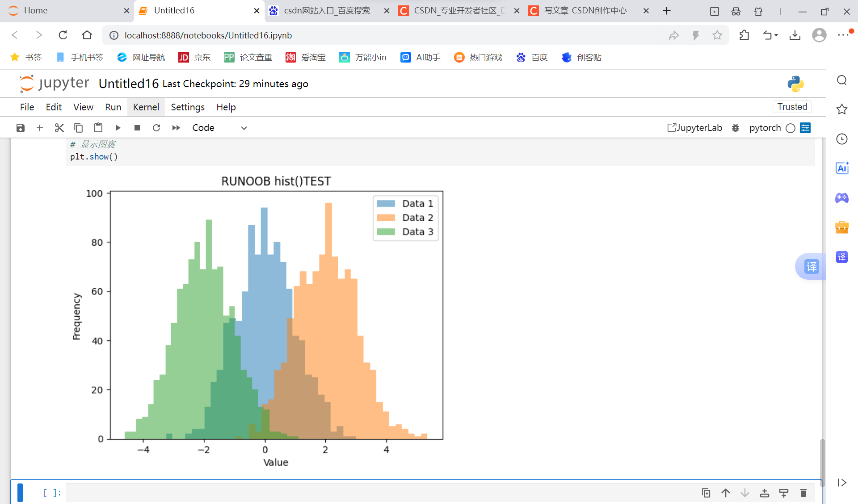Cut the selected cell with the scissors icon
The width and height of the screenshot is (858, 504).
click(59, 128)
